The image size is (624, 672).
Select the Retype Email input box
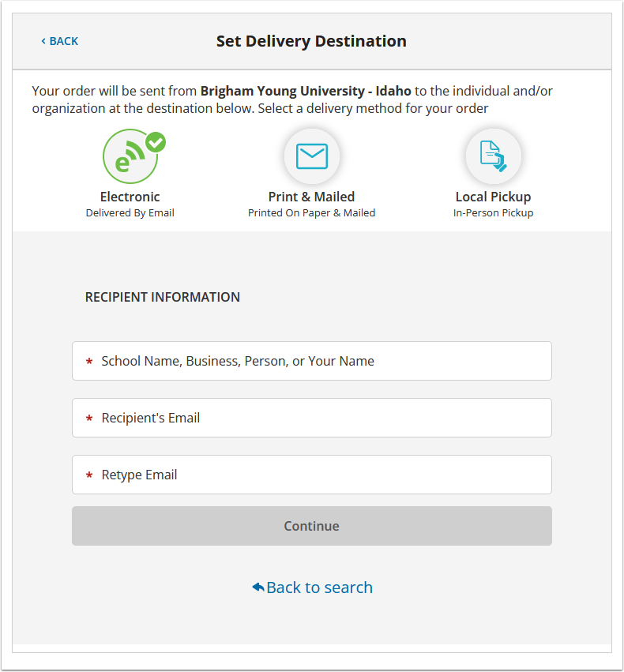click(x=311, y=475)
